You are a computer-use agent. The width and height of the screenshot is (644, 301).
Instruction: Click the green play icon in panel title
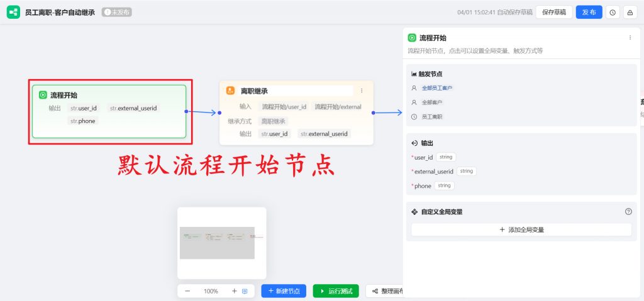pyautogui.click(x=411, y=38)
